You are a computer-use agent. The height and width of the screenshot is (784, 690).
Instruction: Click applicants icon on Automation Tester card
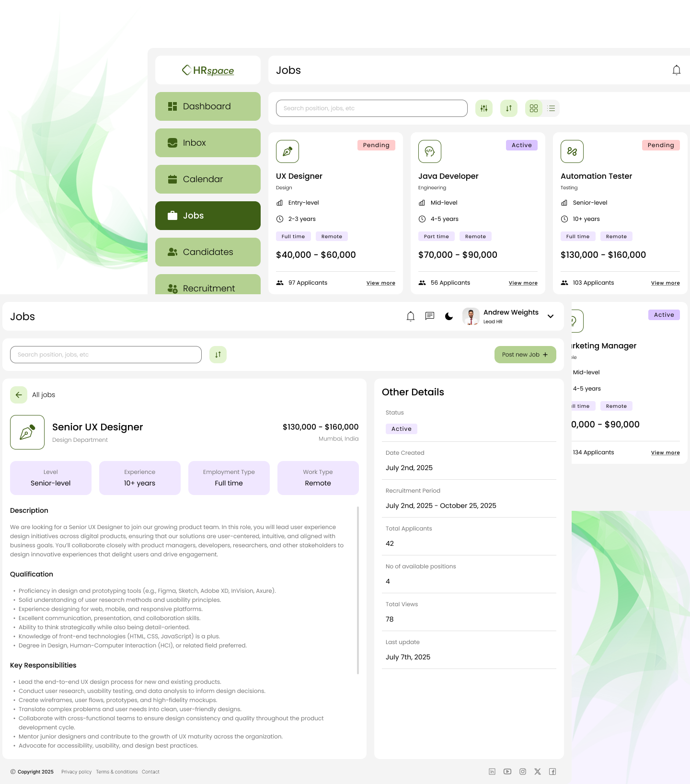click(x=564, y=283)
